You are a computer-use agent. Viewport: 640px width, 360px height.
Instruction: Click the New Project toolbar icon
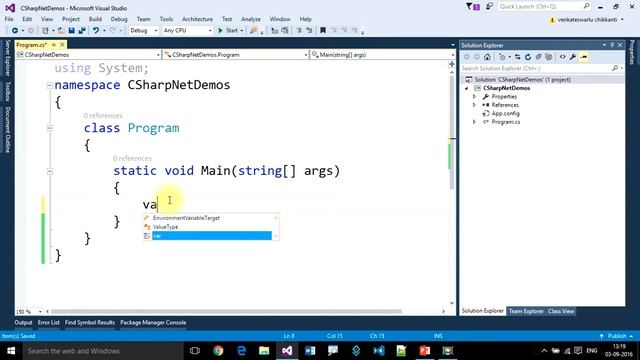click(x=45, y=31)
